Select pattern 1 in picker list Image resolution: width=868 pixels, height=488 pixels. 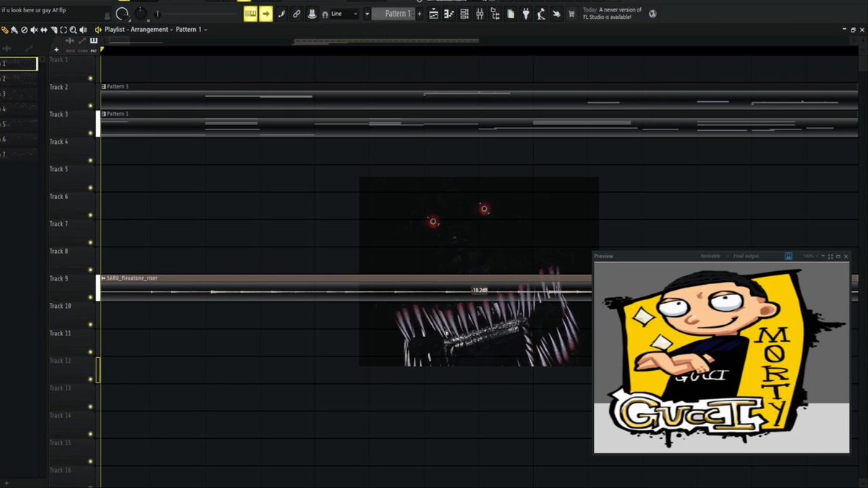(x=19, y=64)
